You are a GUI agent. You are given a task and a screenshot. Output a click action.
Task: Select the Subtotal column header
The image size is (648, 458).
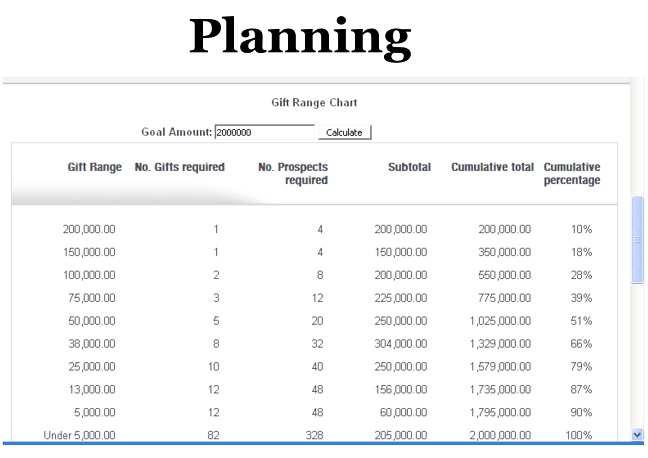409,167
